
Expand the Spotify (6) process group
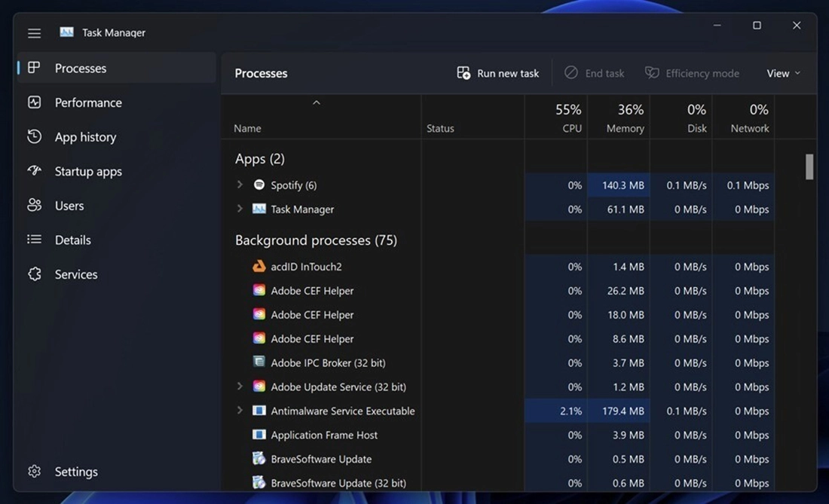(240, 185)
